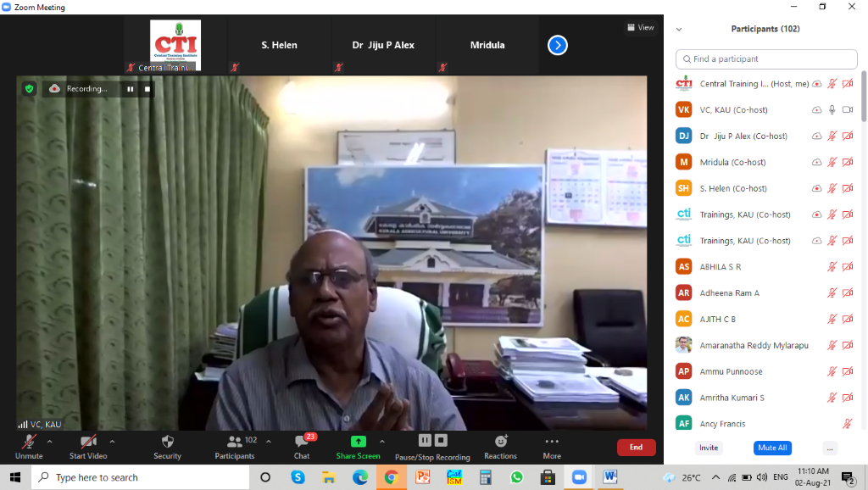Image resolution: width=868 pixels, height=490 pixels.
Task: Open the View layout menu
Action: click(641, 27)
